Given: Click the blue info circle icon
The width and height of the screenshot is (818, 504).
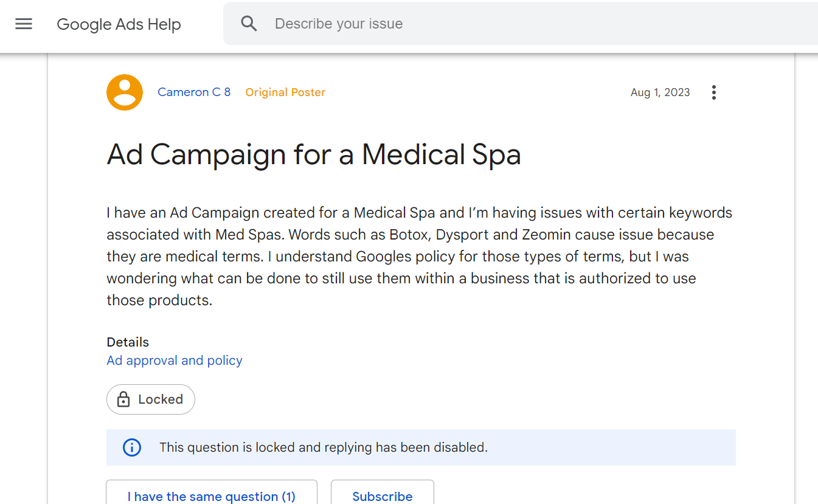Looking at the screenshot, I should 131,447.
